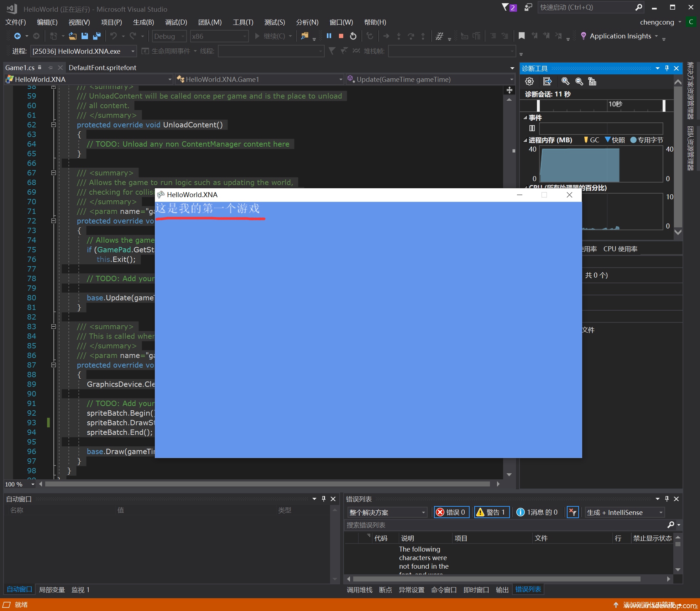Screen dimensions: 700x611
Task: Stop debugging with the red square
Action: tap(341, 36)
